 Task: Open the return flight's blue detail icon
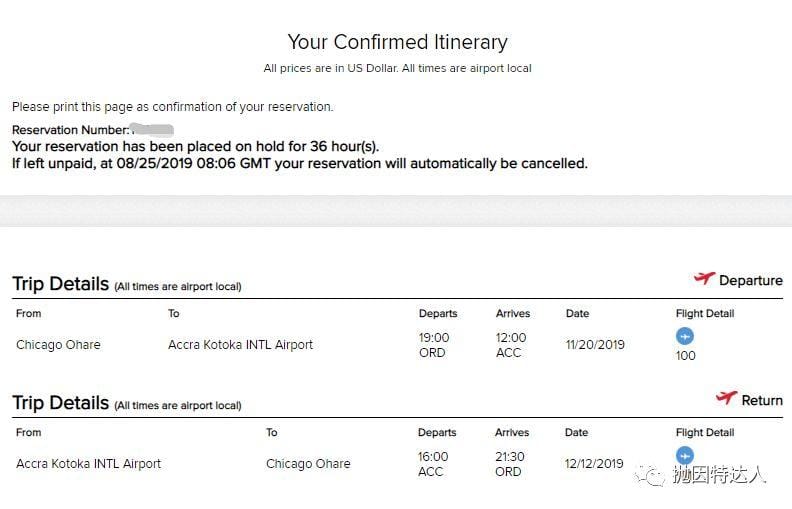685,455
